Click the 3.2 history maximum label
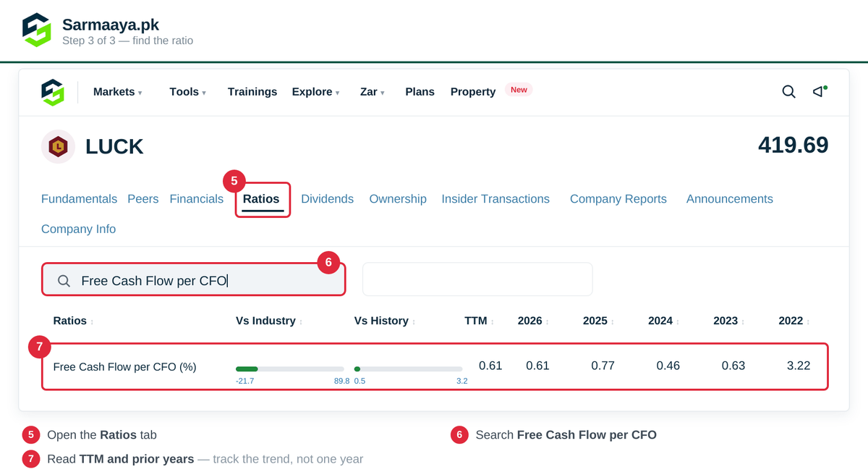The width and height of the screenshot is (868, 472). click(462, 381)
